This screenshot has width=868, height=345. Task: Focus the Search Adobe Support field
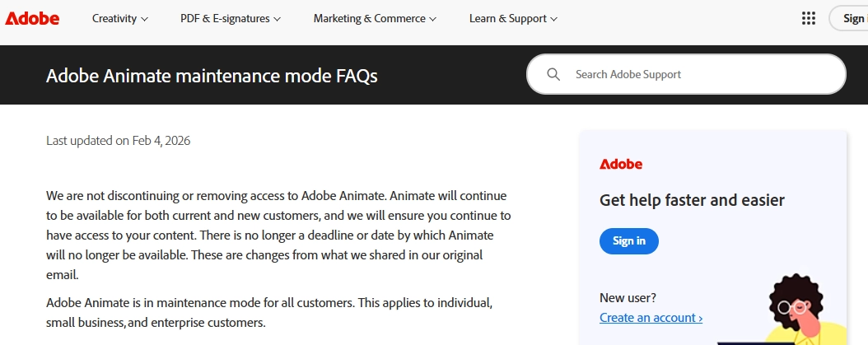click(700, 74)
